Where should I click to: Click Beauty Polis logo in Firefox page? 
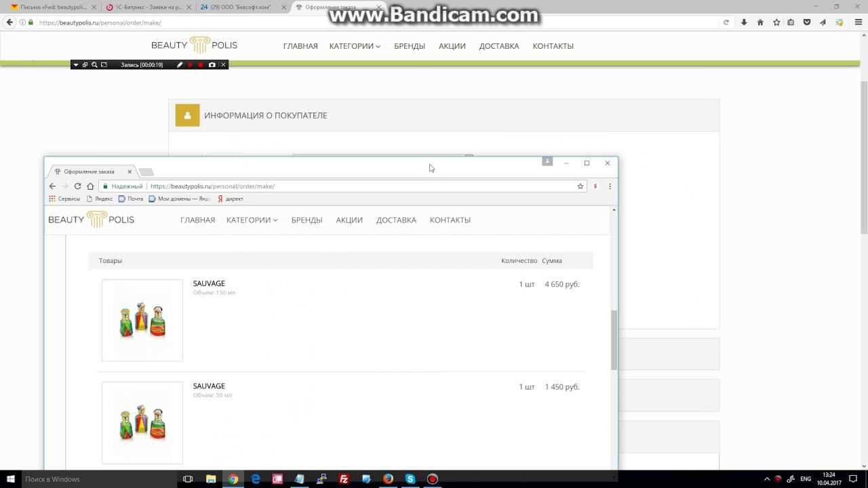pyautogui.click(x=194, y=45)
